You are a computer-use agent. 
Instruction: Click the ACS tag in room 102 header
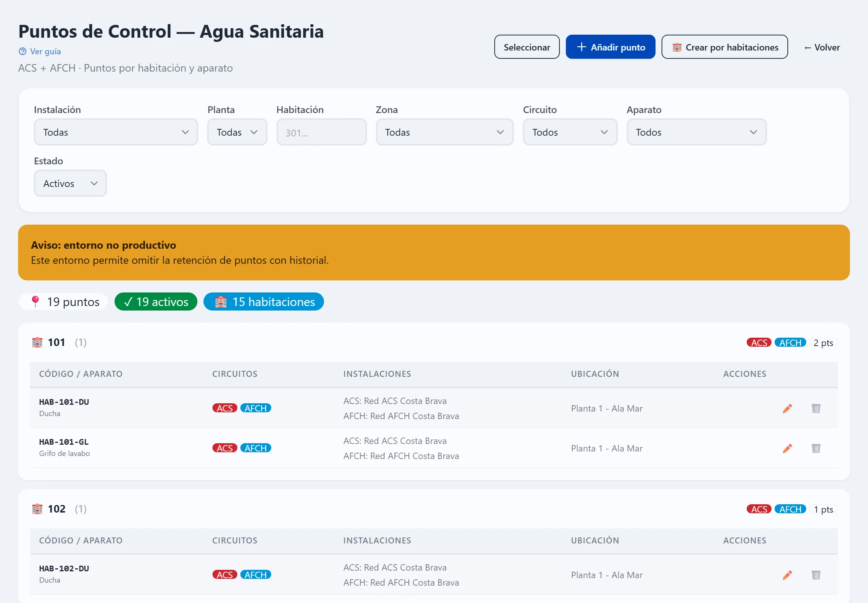point(759,509)
